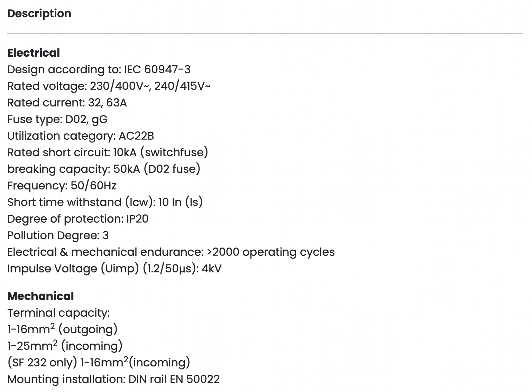
Task: Click 1-16mm² (outgoing) text
Action: coord(63,329)
